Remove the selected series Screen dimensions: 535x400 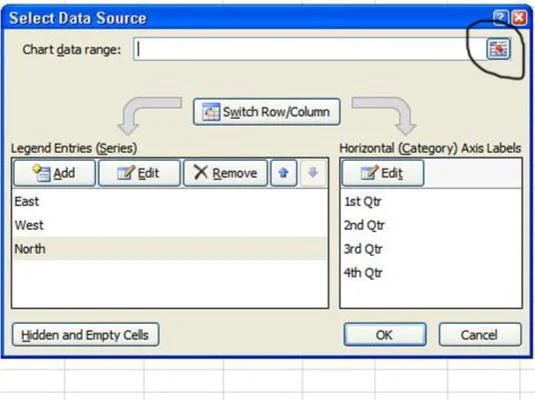[225, 173]
